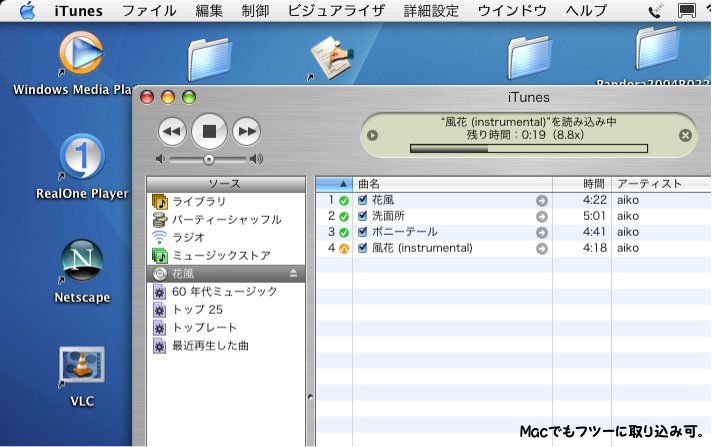Select パーティーシャッフル in the source list
This screenshot has width=712, height=447.
[x=226, y=219]
